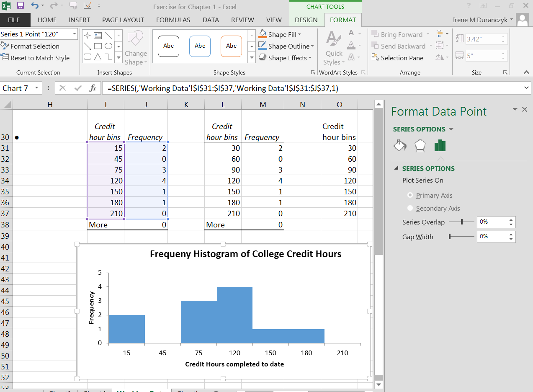Click the Series Overlap percentage field
Image resolution: width=533 pixels, height=392 pixels.
492,222
